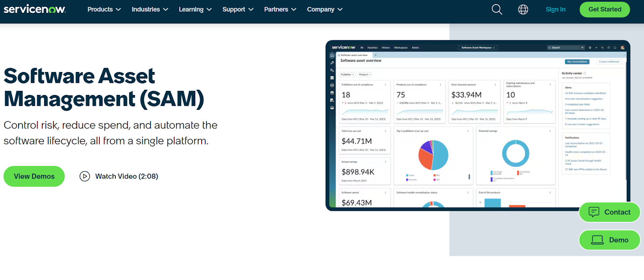Click '12.94K removal candidates identified' alert
Image resolution: width=644 pixels, height=280 pixels.
point(585,93)
